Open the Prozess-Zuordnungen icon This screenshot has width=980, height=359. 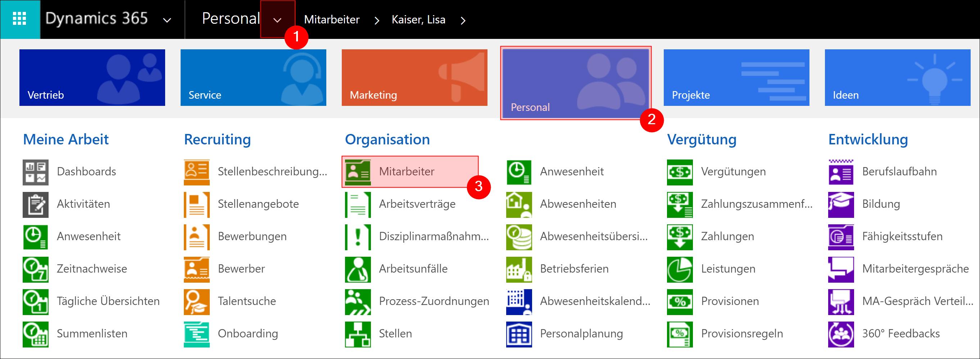pos(358,301)
